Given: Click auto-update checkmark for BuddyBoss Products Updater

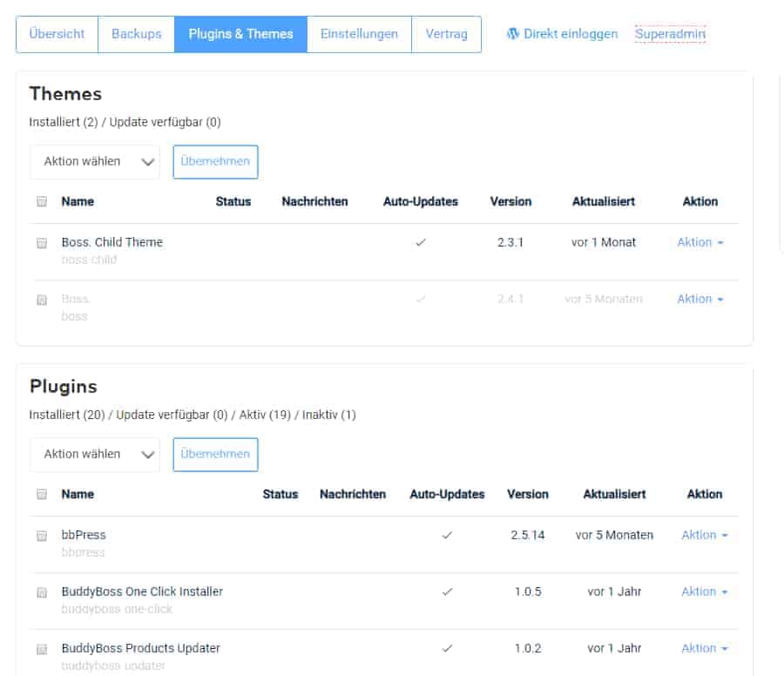Looking at the screenshot, I should pos(447,649).
